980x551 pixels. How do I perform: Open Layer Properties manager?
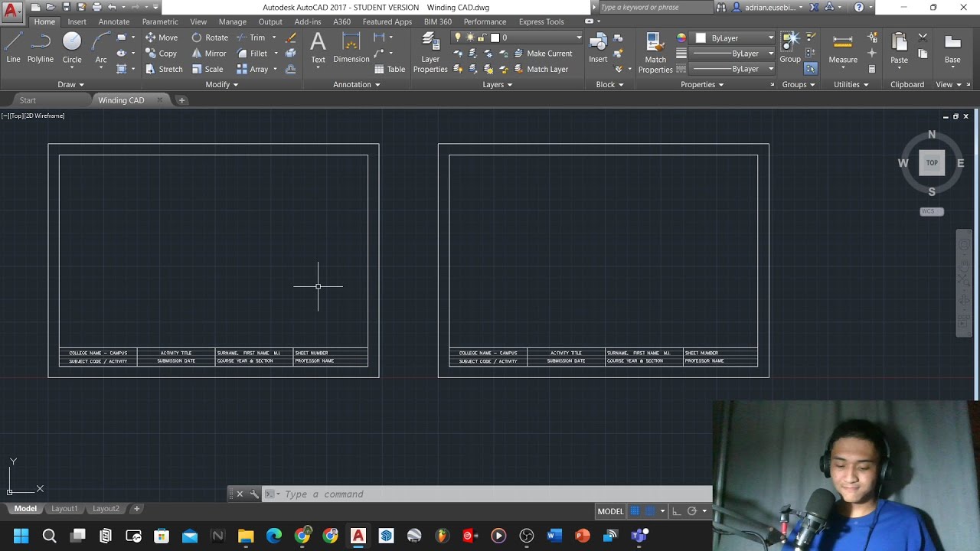click(x=430, y=53)
